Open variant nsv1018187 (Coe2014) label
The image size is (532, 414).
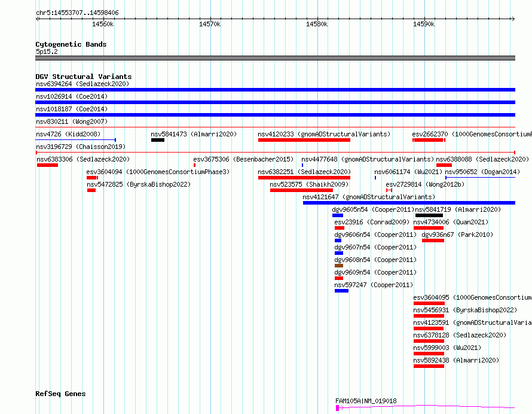[72, 109]
